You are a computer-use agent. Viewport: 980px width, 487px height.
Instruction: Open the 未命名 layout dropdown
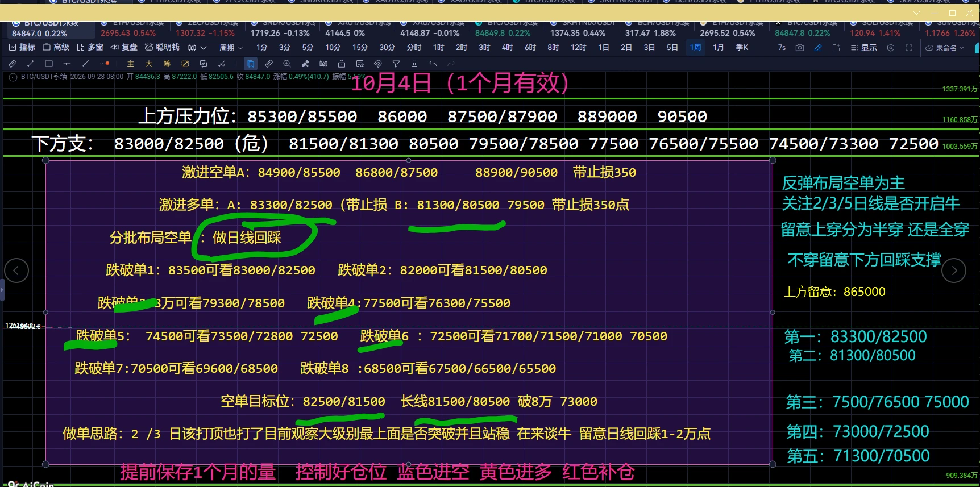945,48
